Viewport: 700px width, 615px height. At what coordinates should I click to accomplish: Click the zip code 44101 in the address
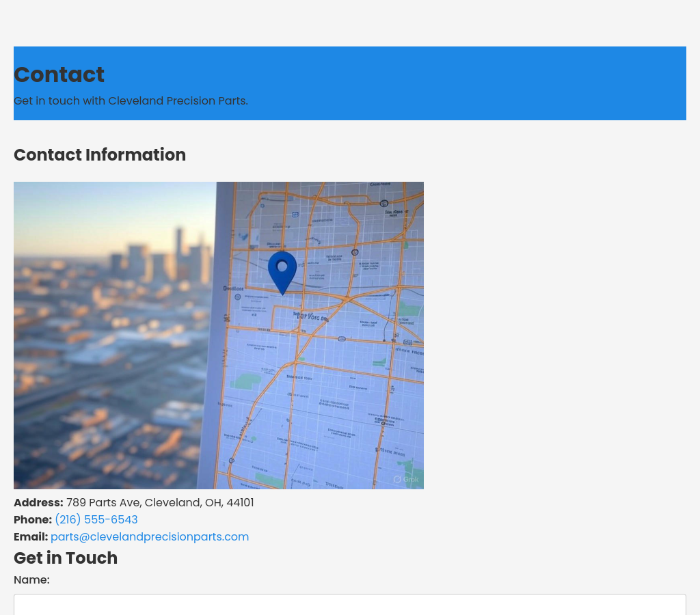coord(240,503)
